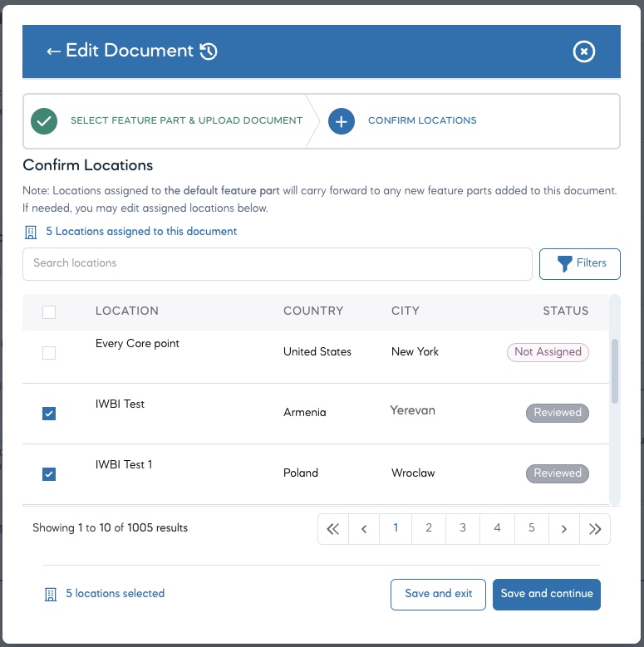Click the building icon beside 5 locations selected
The height and width of the screenshot is (647, 644).
click(51, 595)
